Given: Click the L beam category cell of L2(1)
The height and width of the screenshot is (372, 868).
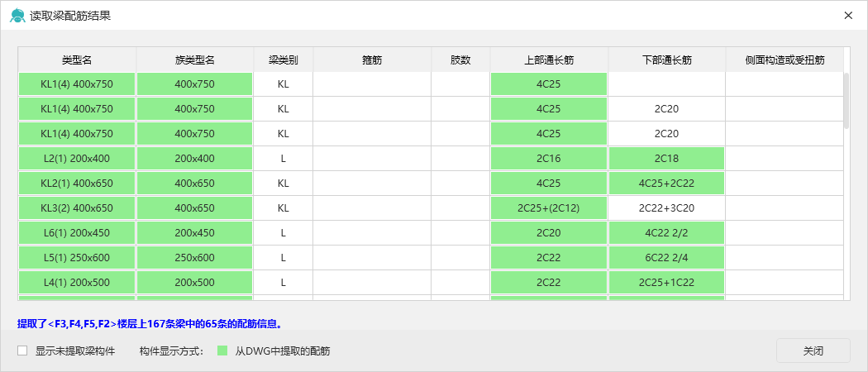Looking at the screenshot, I should (284, 159).
